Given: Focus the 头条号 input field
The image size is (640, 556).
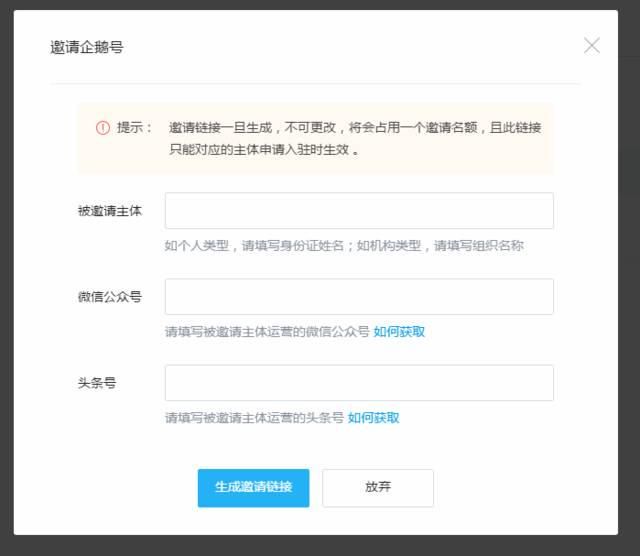Looking at the screenshot, I should click(359, 383).
